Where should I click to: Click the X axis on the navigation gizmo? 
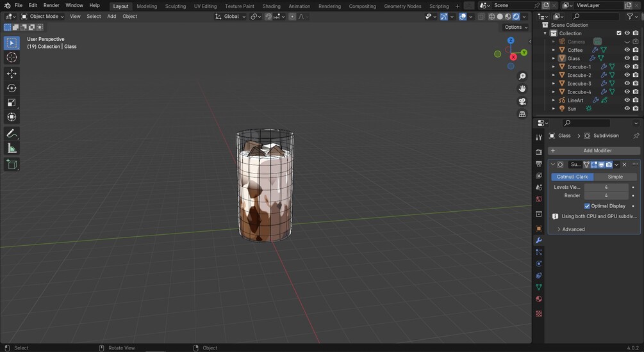pos(513,57)
